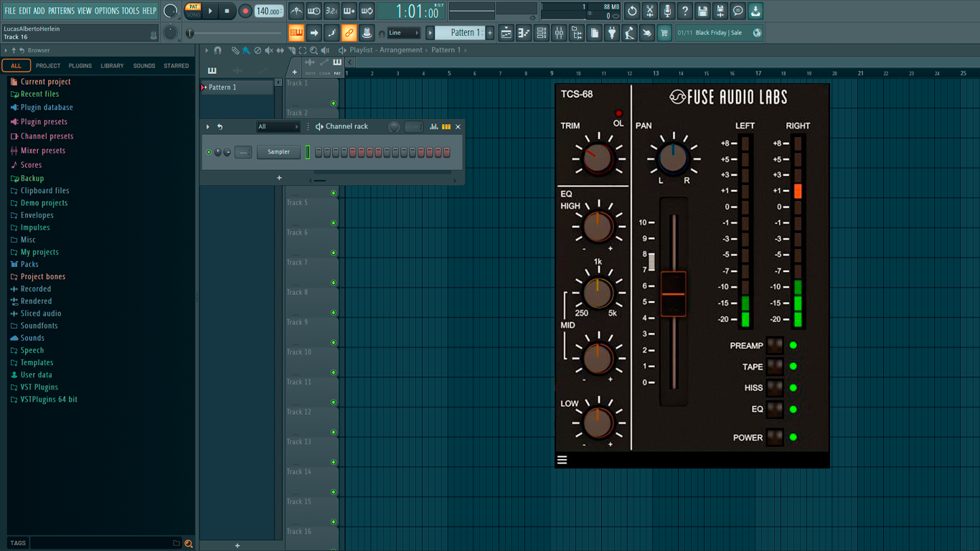The image size is (980, 551).
Task: Mute the Sampler channel via green LED
Action: (209, 152)
